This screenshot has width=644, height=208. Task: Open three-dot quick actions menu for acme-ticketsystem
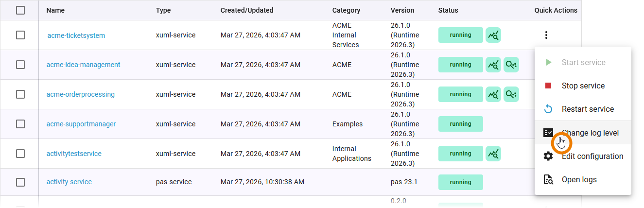tap(547, 35)
